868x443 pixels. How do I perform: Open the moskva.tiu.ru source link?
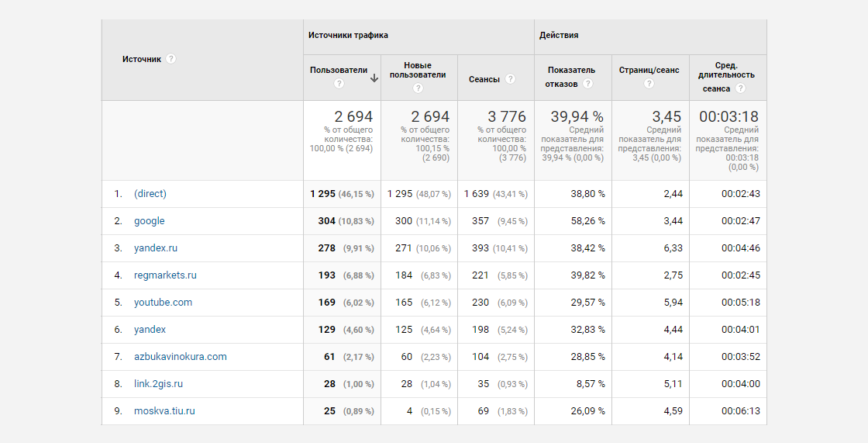[x=164, y=411]
